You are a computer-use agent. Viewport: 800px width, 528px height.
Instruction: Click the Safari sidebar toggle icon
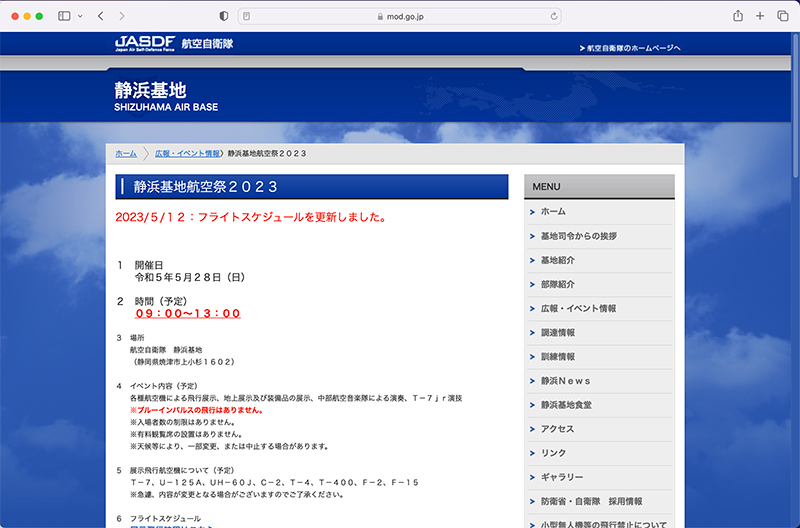coord(64,16)
